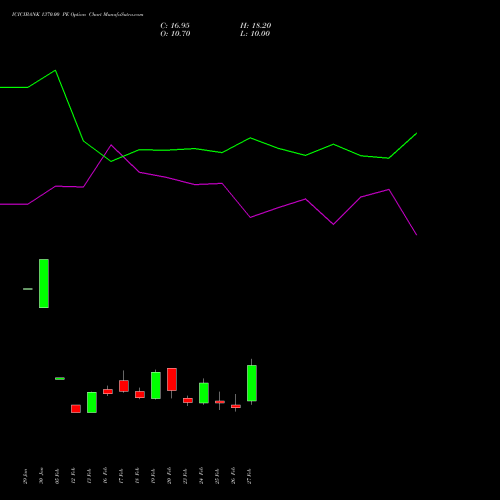Click the 30 Jan date axis label
Screen dimensions: 500x500
tap(41, 476)
